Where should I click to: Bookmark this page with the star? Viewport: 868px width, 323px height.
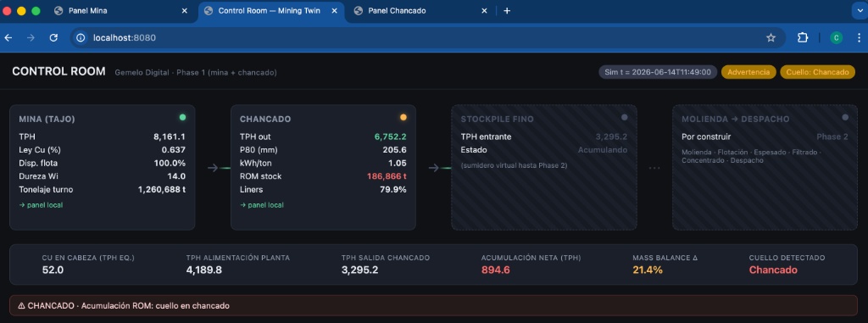tap(771, 37)
